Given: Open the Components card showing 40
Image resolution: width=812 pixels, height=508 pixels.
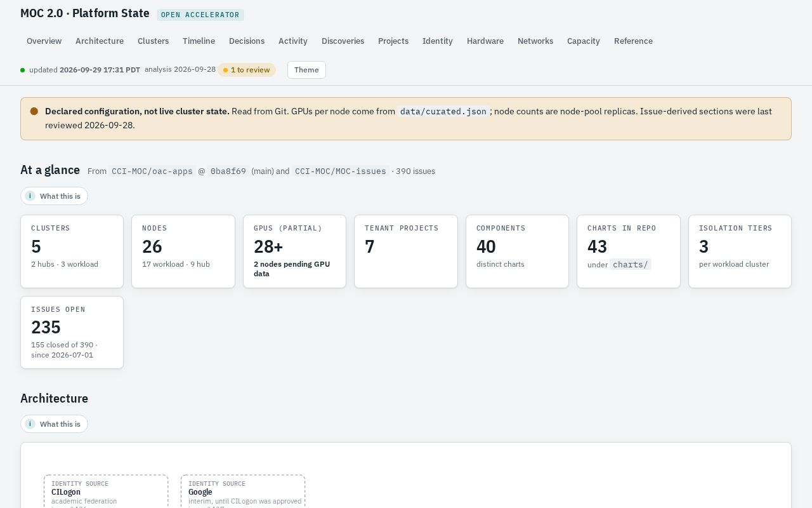Looking at the screenshot, I should click(x=517, y=251).
